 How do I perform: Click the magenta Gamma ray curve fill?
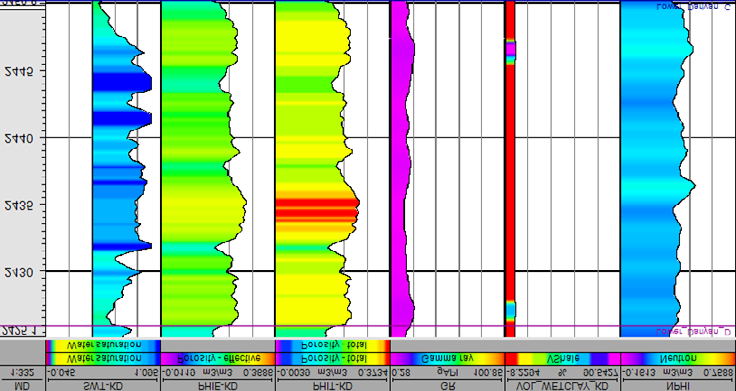pos(400,169)
